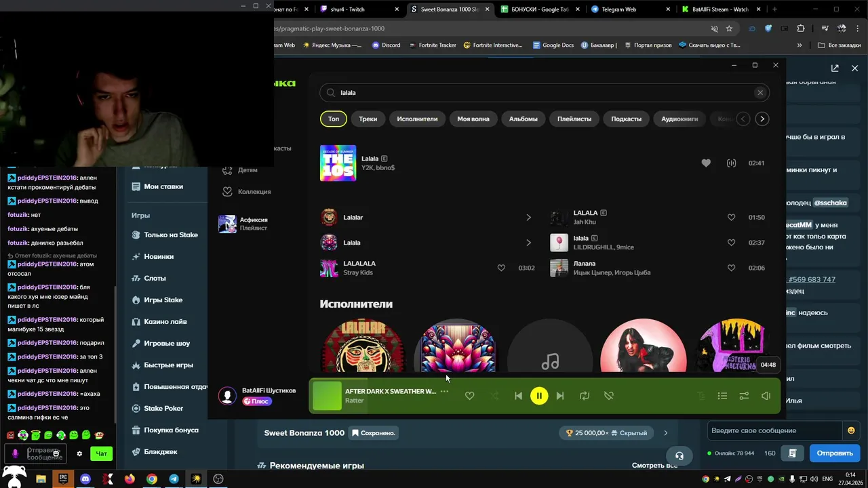
Task: Open emoji picker in Stake chat input
Action: [x=851, y=430]
